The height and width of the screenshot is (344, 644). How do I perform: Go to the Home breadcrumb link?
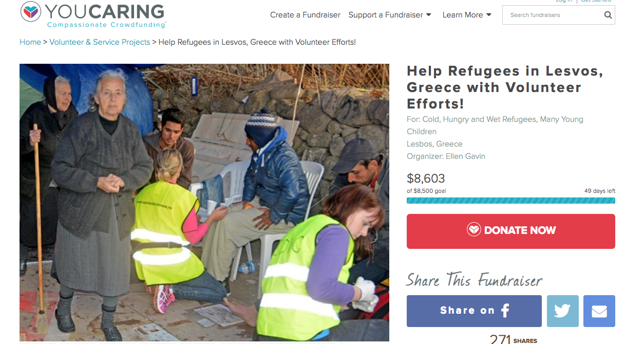(x=30, y=42)
